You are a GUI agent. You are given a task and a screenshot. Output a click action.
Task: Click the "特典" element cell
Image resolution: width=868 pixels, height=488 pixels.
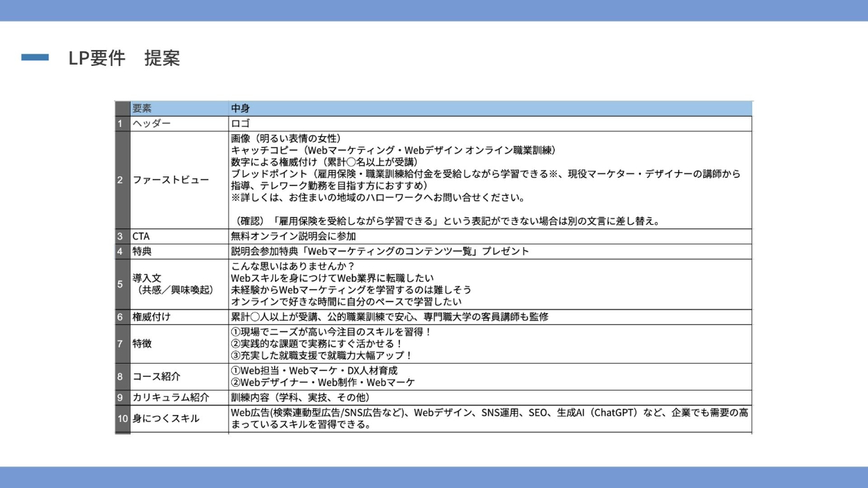tap(178, 251)
